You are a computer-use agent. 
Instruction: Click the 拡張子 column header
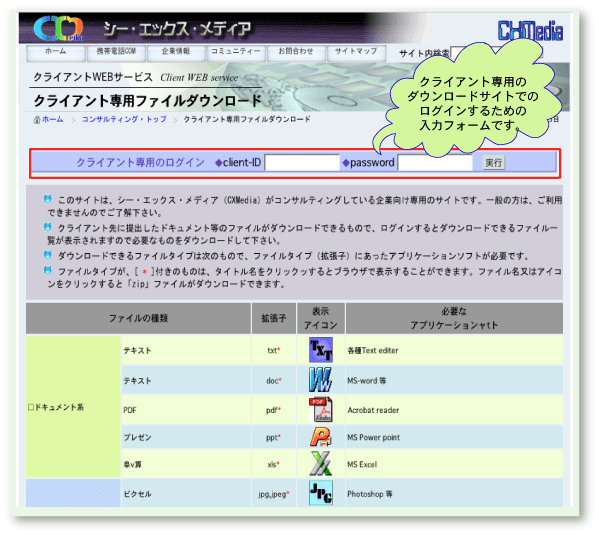pyautogui.click(x=274, y=318)
